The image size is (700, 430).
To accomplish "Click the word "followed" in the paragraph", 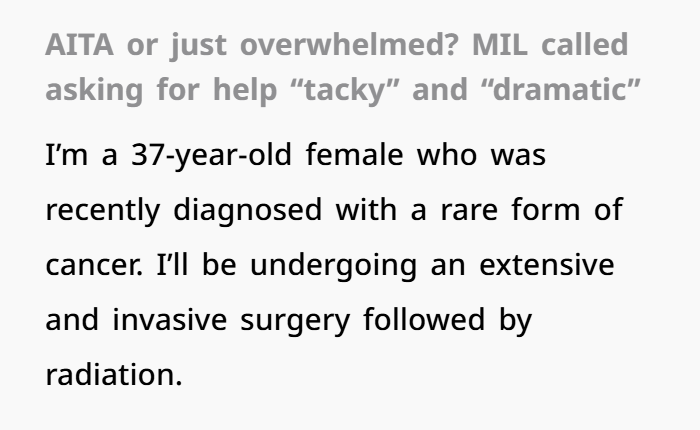I will click(x=424, y=320).
